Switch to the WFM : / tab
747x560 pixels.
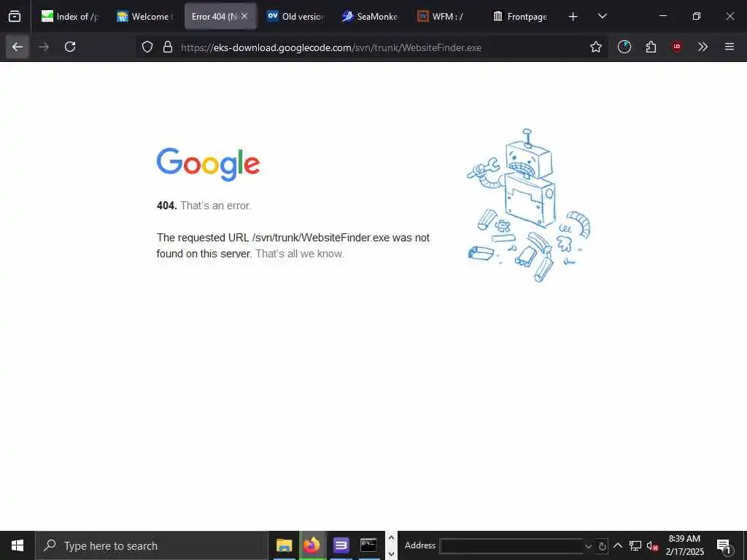pos(446,17)
